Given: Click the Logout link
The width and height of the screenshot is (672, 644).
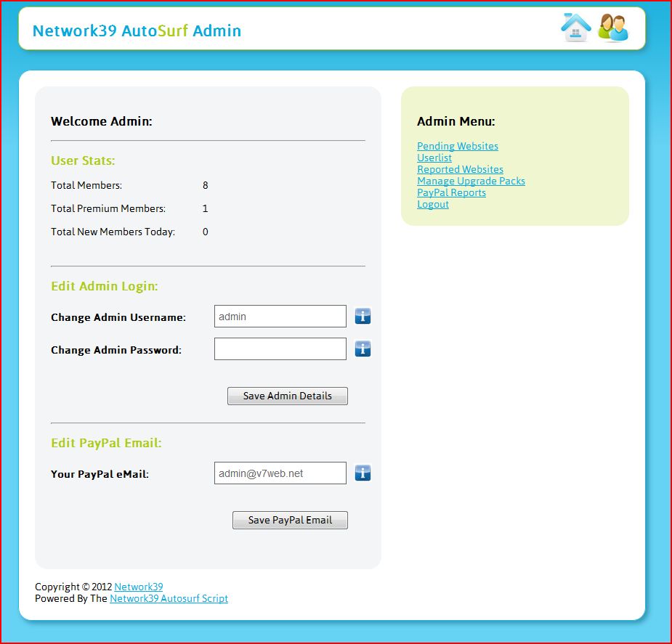Looking at the screenshot, I should [x=433, y=204].
